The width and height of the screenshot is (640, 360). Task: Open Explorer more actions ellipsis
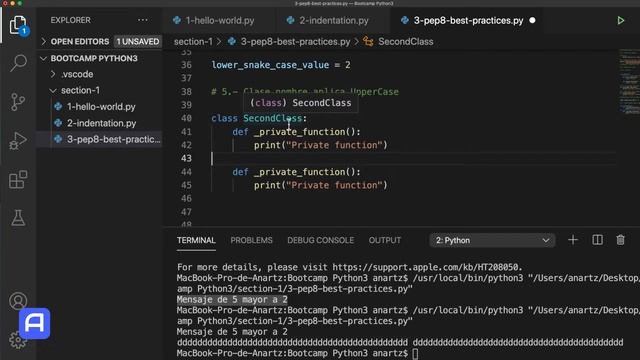(x=142, y=20)
